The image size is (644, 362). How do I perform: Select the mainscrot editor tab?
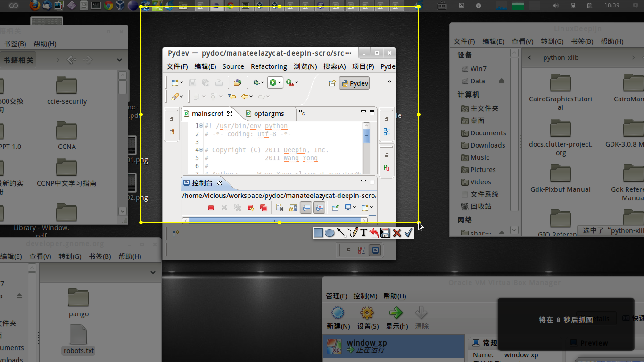pos(207,114)
